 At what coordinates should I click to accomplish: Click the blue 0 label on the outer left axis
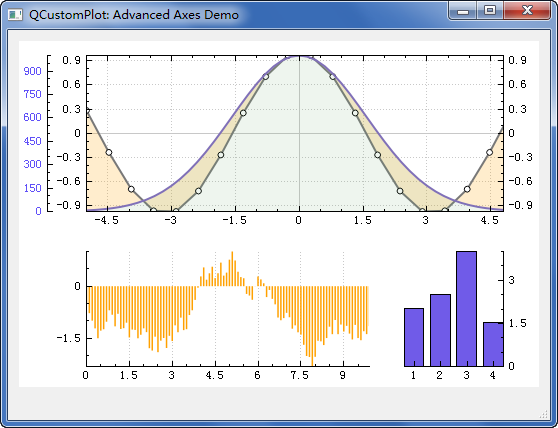pos(38,211)
